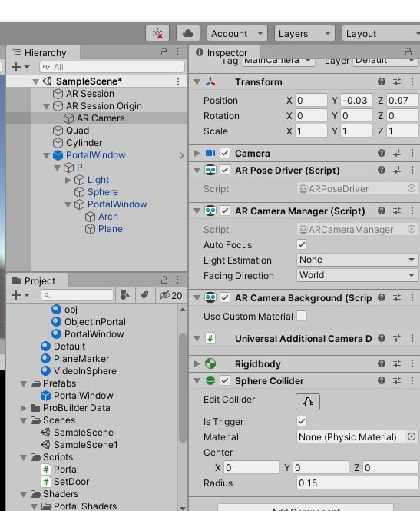Click the Project panel search field
This screenshot has width=420, height=511.
pyautogui.click(x=77, y=295)
